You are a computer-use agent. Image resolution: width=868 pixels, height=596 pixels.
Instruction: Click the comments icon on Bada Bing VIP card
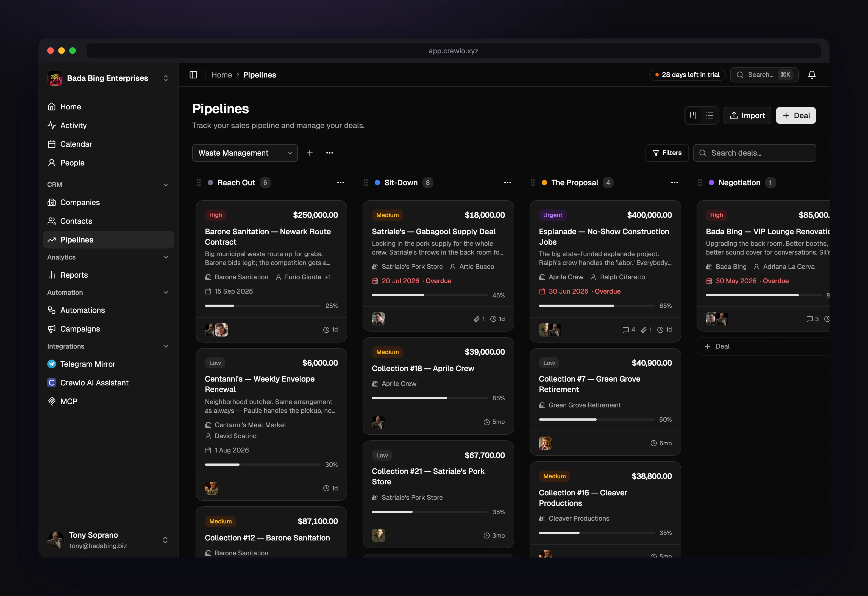point(809,319)
